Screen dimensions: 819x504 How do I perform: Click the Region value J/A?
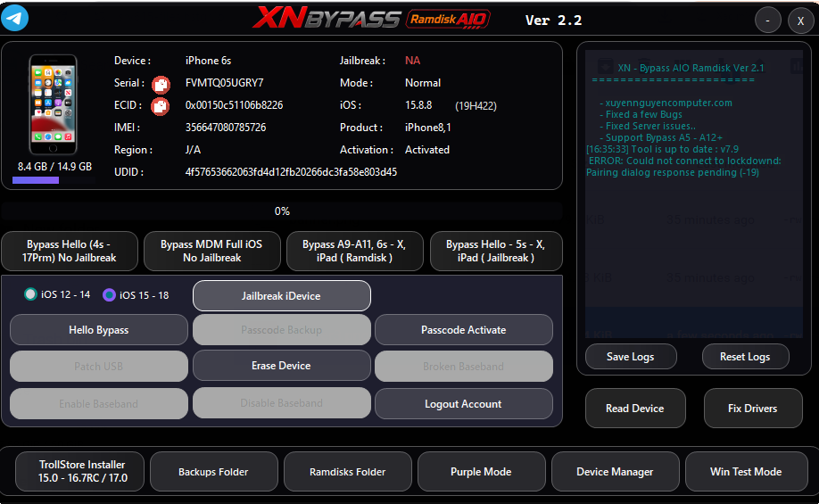tap(193, 150)
